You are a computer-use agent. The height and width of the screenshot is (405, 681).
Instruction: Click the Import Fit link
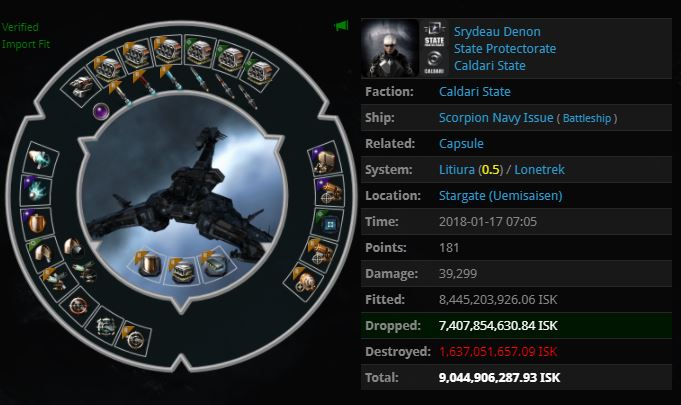click(26, 44)
